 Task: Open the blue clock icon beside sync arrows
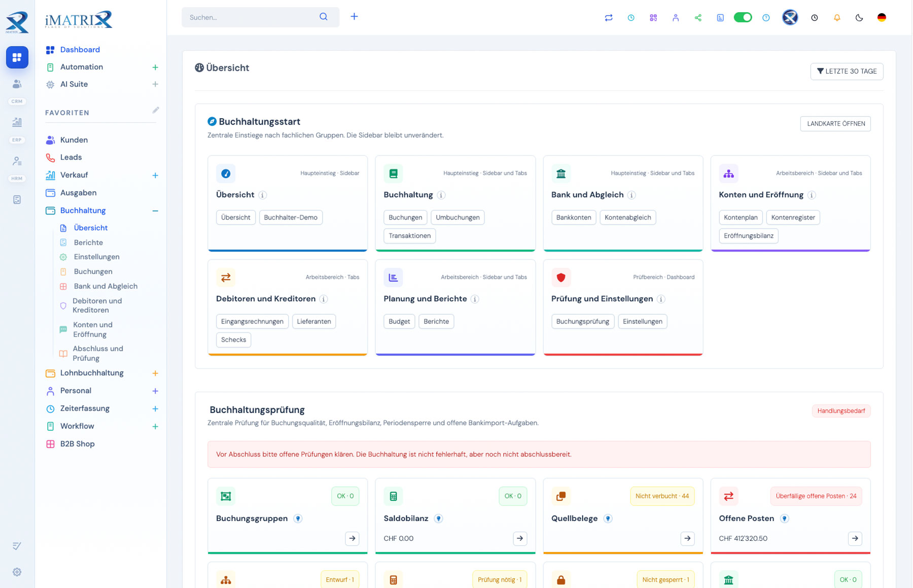(631, 18)
